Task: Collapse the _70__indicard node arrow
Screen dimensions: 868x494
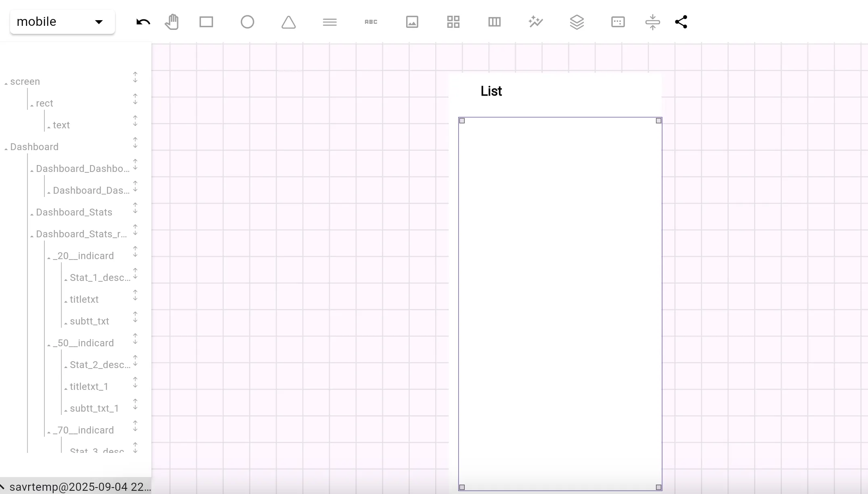Action: pos(49,432)
